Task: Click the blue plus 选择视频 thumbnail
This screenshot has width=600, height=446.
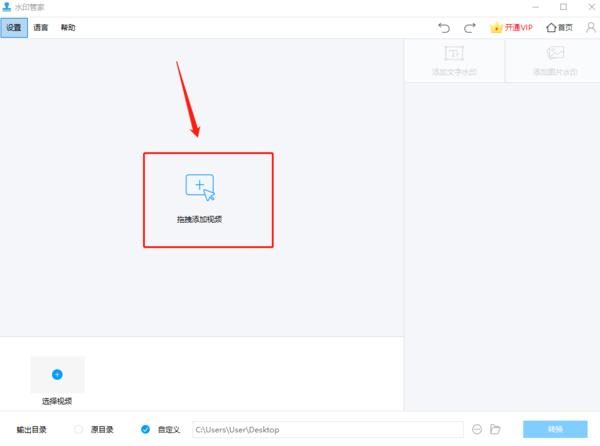Action: (57, 374)
